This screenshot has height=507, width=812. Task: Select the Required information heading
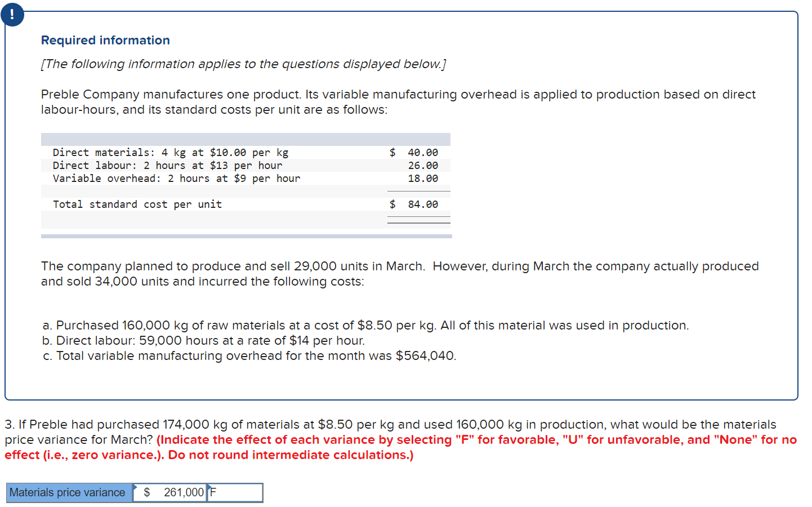(x=105, y=40)
